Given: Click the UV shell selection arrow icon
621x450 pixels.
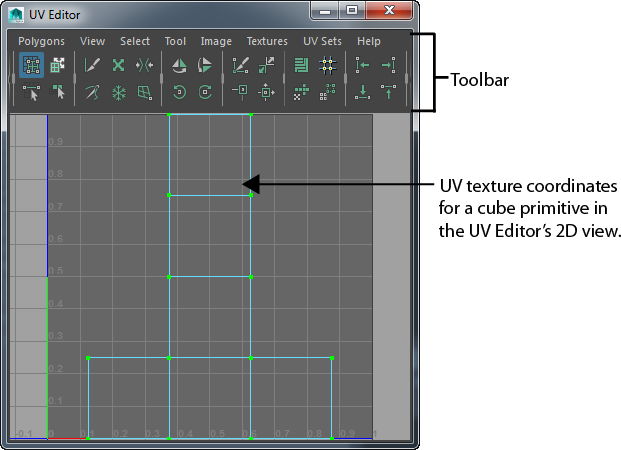Looking at the screenshot, I should 57,92.
